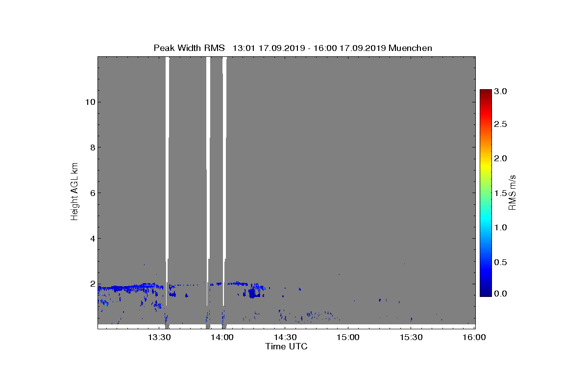The height and width of the screenshot is (392, 588).
Task: Click the 'RMS m/s' colorbar label
Action: point(512,192)
